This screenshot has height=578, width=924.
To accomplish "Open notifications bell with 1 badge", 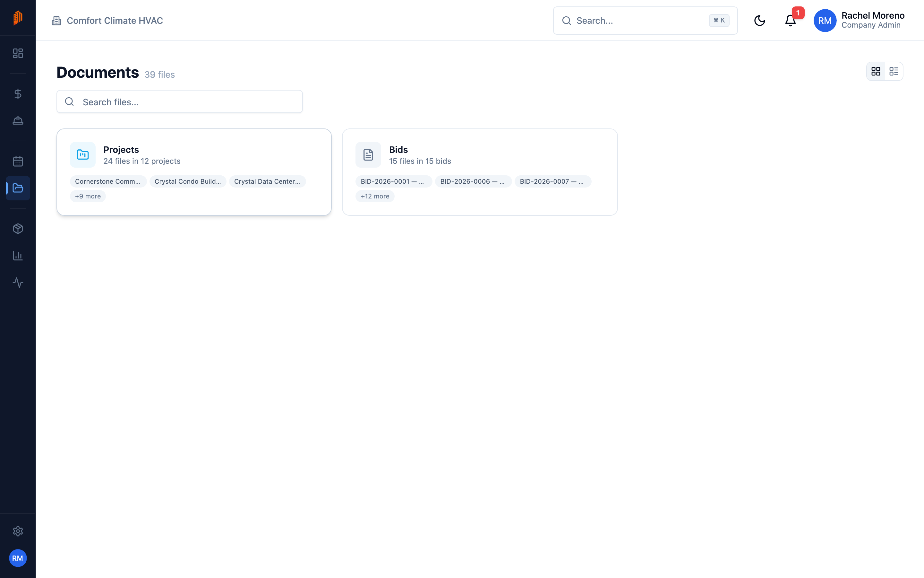I will click(x=791, y=21).
